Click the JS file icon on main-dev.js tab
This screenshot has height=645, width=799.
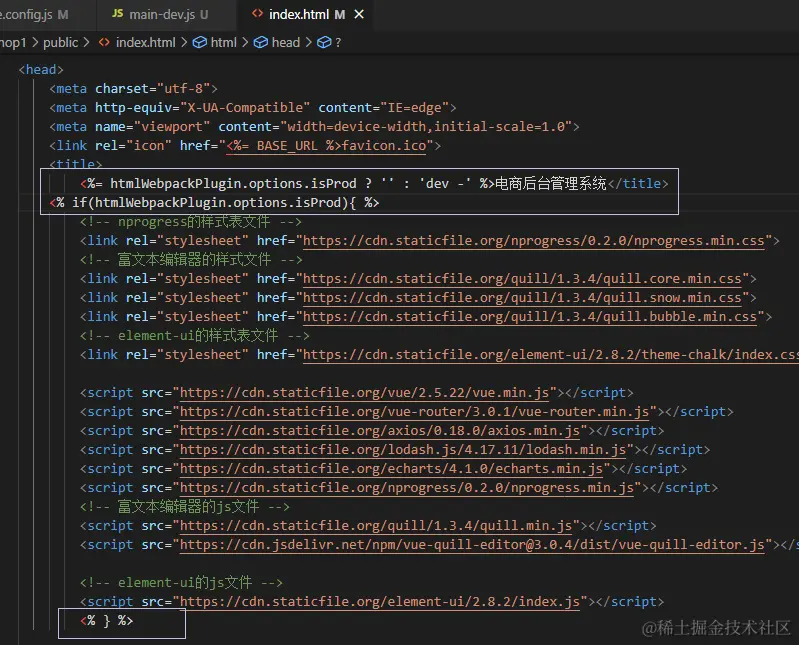click(x=118, y=14)
